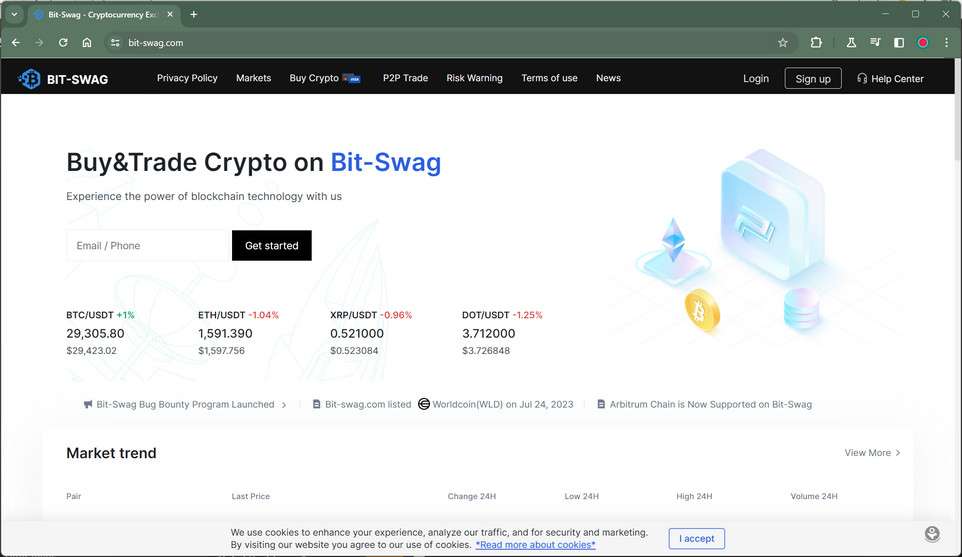The image size is (962, 557).
Task: Click the Get started button
Action: (271, 246)
